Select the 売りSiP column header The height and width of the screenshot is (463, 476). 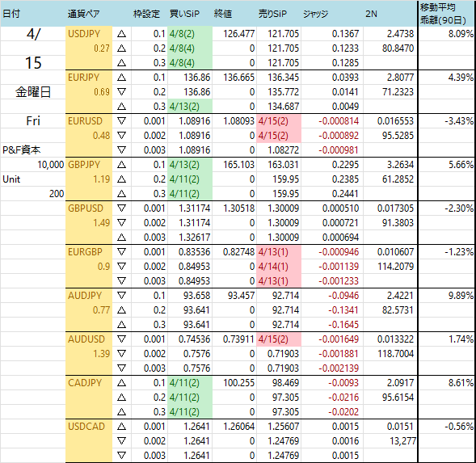click(272, 14)
